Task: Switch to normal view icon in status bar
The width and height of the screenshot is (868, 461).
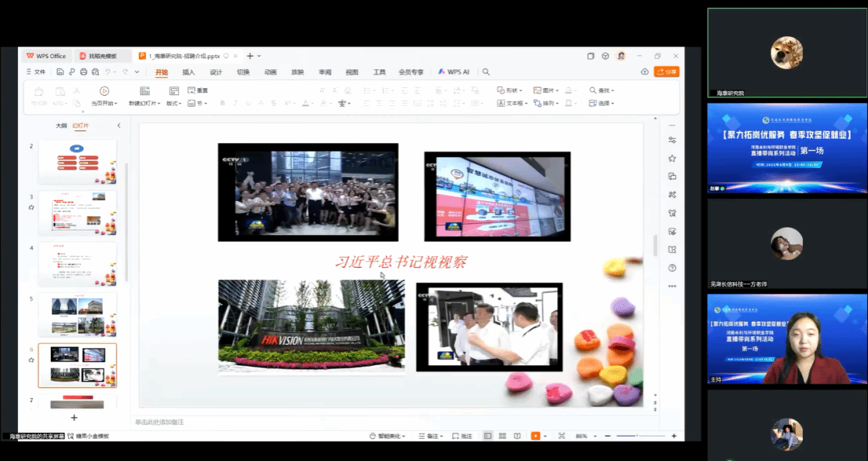Action: point(488,436)
